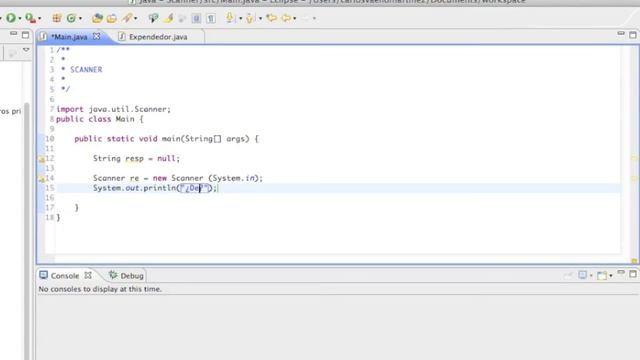This screenshot has width=640, height=360.
Task: Expand the External Tools dropdown arrow
Action: (40, 18)
